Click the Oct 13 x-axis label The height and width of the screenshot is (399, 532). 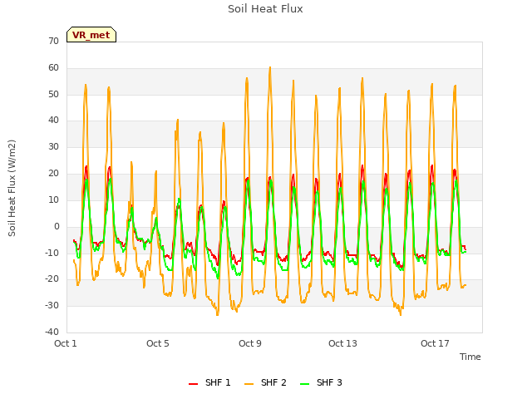[342, 343]
